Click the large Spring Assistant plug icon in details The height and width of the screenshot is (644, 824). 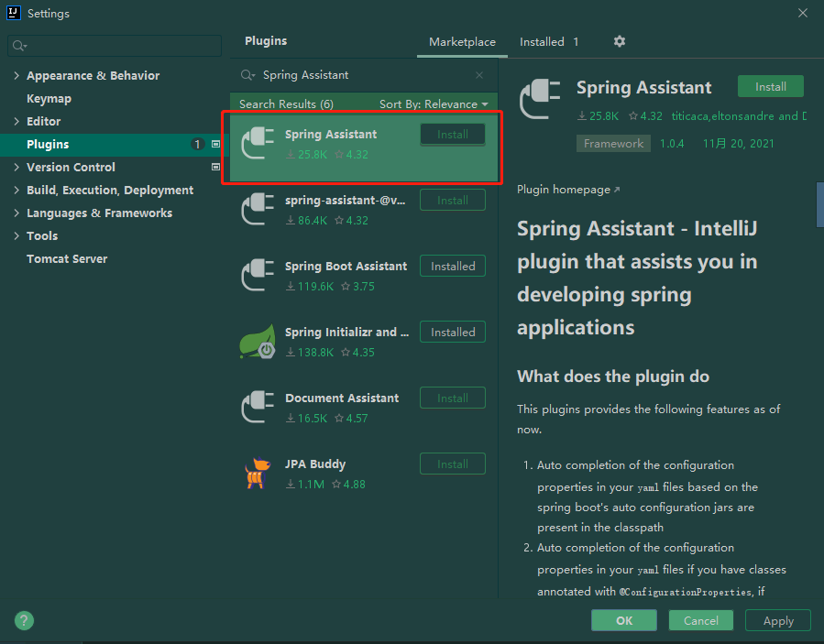540,98
